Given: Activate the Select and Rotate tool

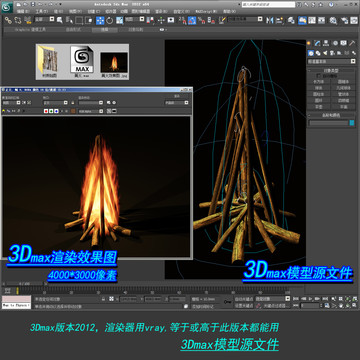Looking at the screenshot, I should (x=110, y=20).
